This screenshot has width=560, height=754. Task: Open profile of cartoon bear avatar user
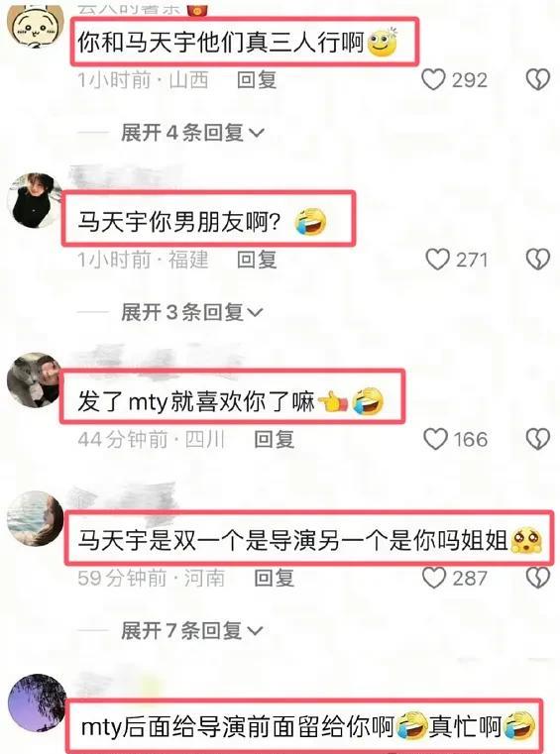coord(36,27)
